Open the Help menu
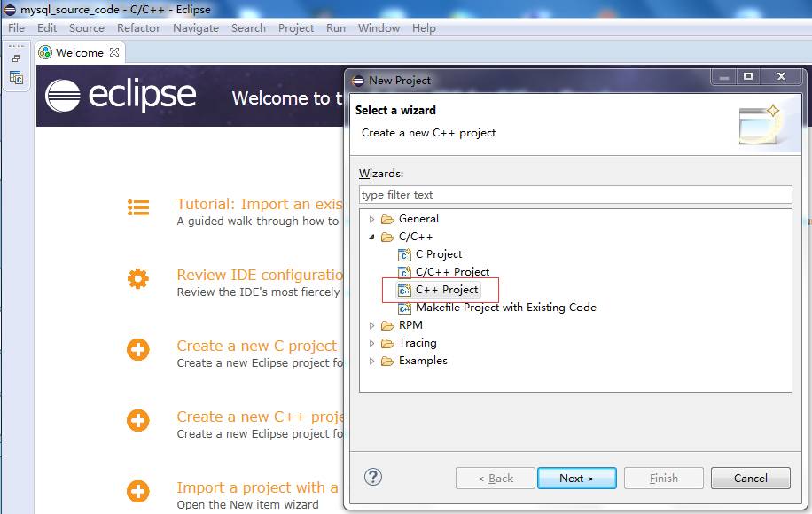Viewport: 812px width, 514px height. (x=424, y=28)
